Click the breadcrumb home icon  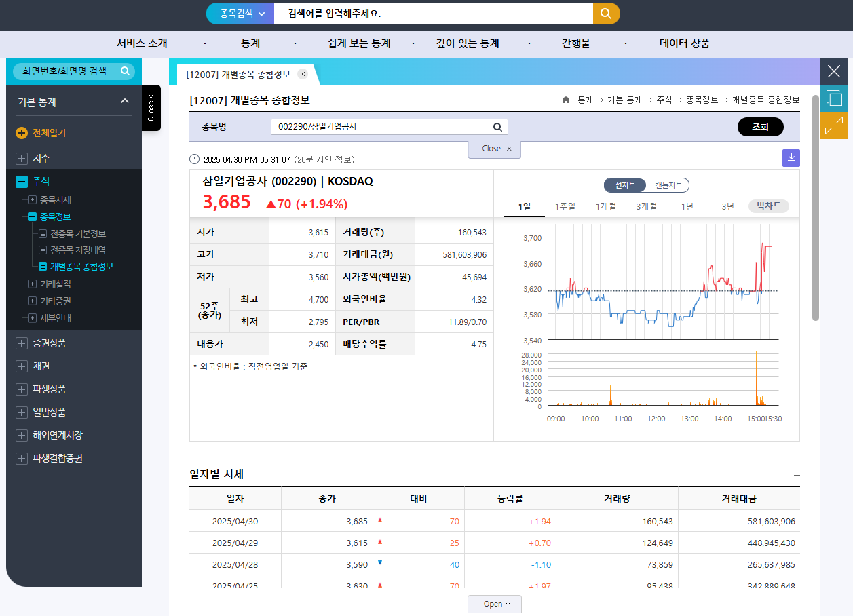[x=566, y=100]
